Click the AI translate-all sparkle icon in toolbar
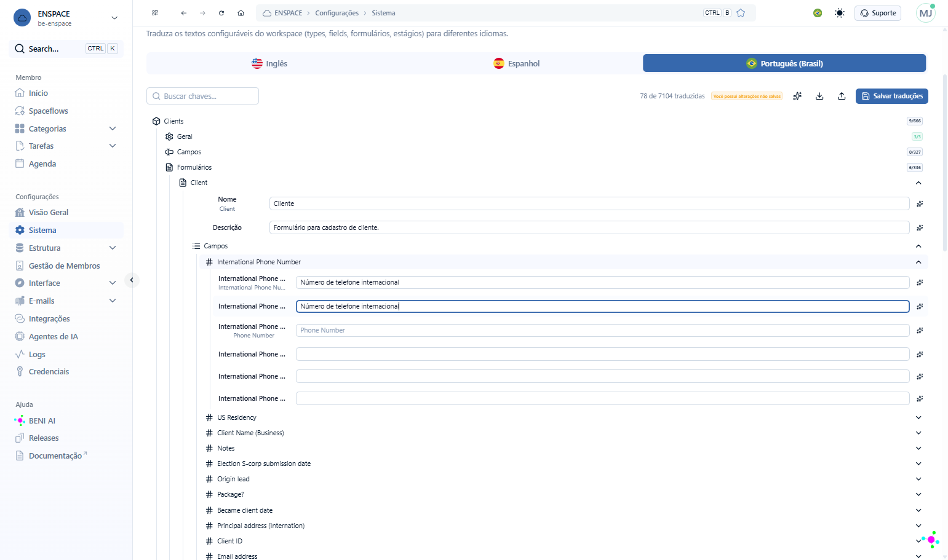The width and height of the screenshot is (948, 560). tap(797, 96)
